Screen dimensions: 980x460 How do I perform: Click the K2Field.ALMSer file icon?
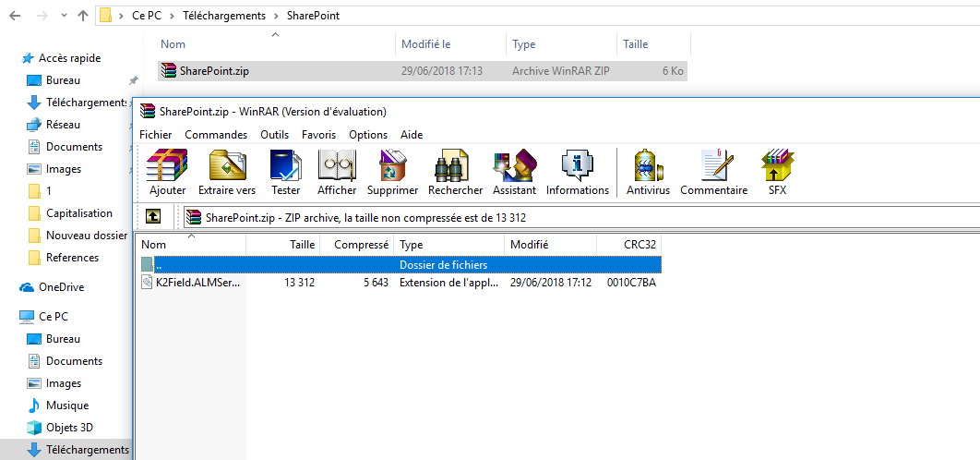[x=147, y=283]
